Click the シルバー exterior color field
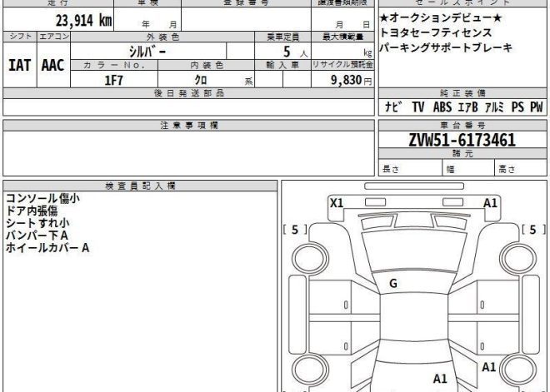The image size is (550, 392). pyautogui.click(x=150, y=52)
